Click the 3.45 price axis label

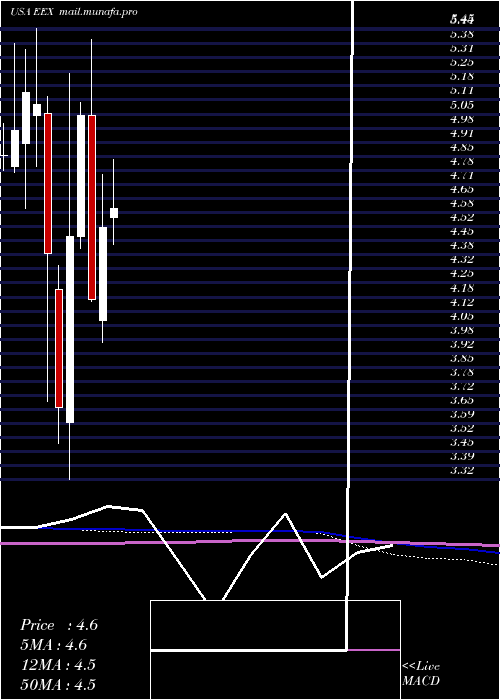pos(462,442)
